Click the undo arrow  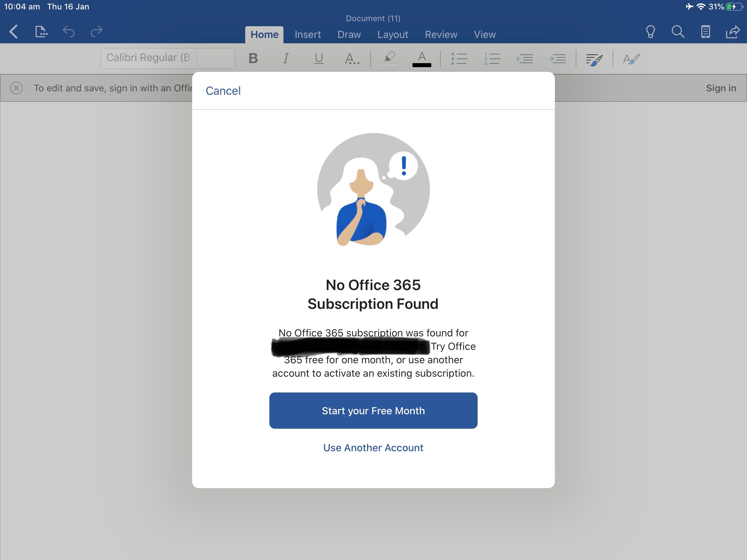click(x=69, y=32)
